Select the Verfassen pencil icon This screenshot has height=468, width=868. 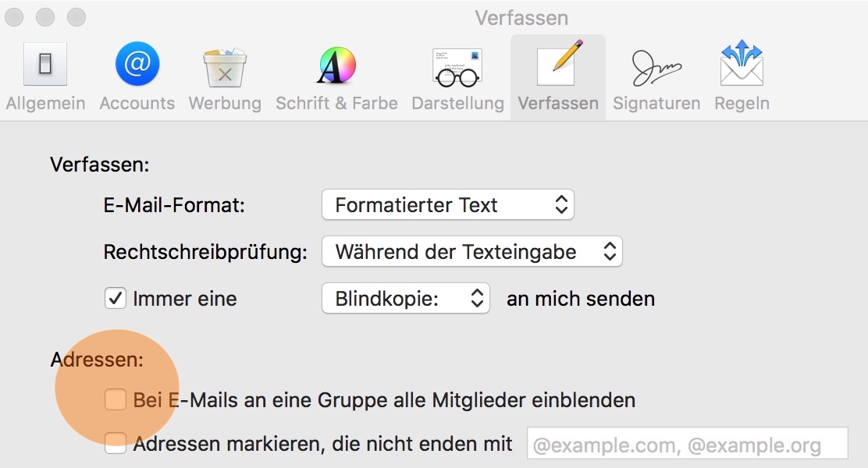coord(557,65)
